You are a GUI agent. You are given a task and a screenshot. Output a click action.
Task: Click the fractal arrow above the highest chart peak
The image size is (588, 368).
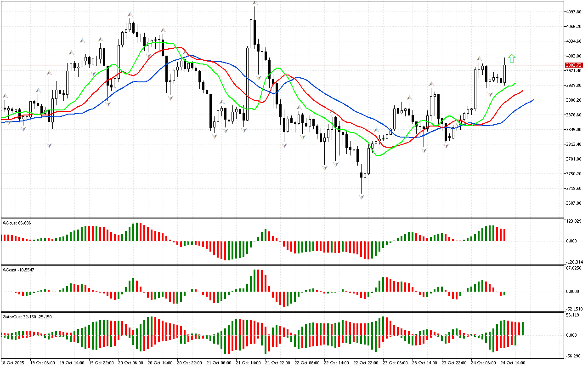[x=254, y=3]
